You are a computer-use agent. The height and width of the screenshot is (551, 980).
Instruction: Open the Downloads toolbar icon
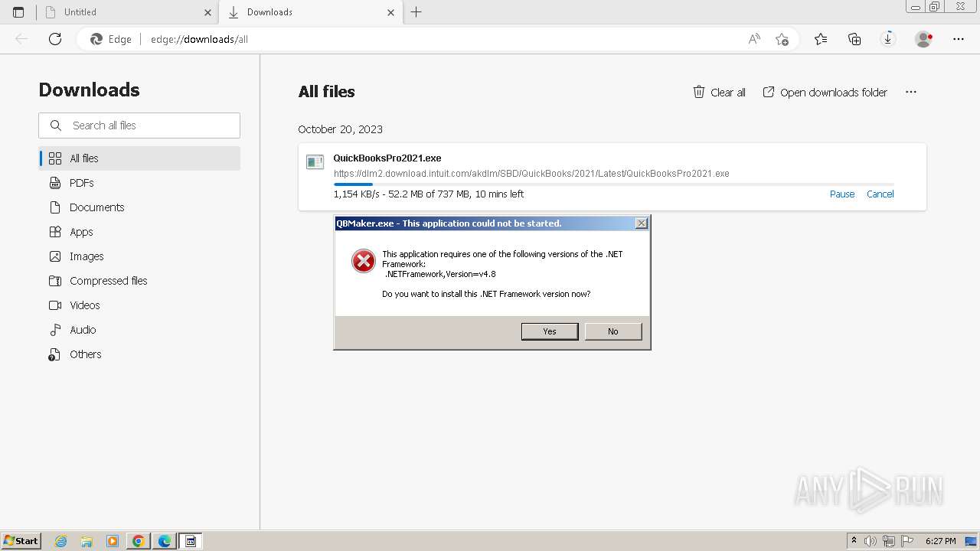point(888,39)
